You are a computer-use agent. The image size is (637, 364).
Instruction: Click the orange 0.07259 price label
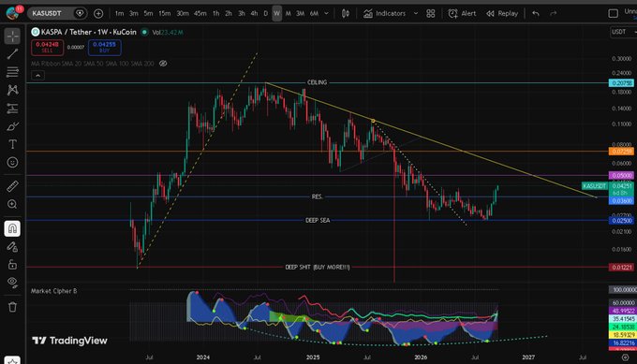click(x=621, y=152)
